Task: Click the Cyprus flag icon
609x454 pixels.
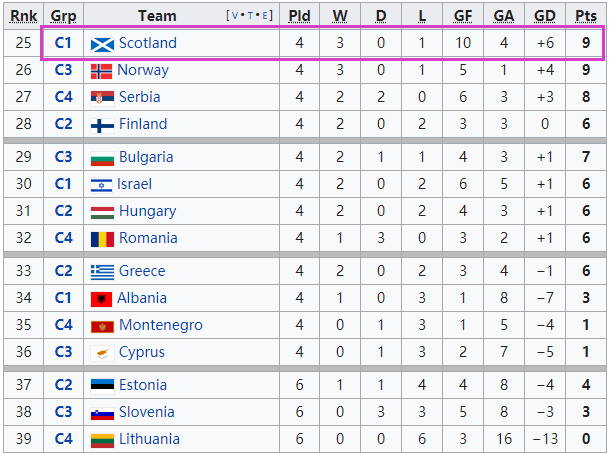Action: [x=101, y=353]
